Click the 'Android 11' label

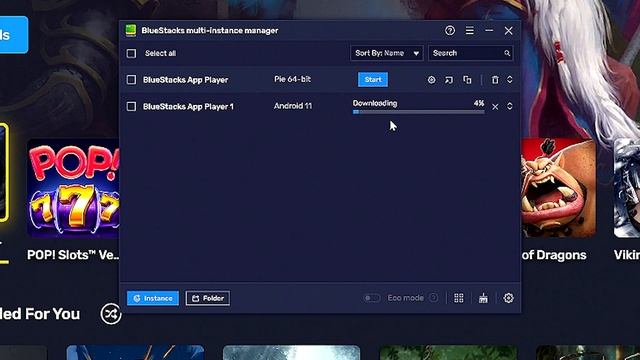pos(293,106)
